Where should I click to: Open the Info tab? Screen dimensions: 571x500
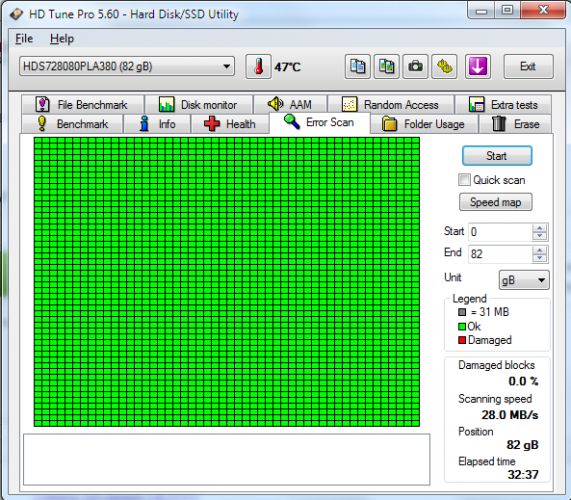pyautogui.click(x=157, y=124)
